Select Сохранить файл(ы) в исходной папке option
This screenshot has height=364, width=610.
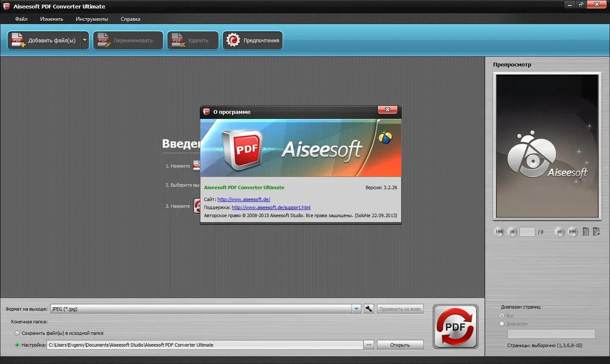(x=17, y=333)
